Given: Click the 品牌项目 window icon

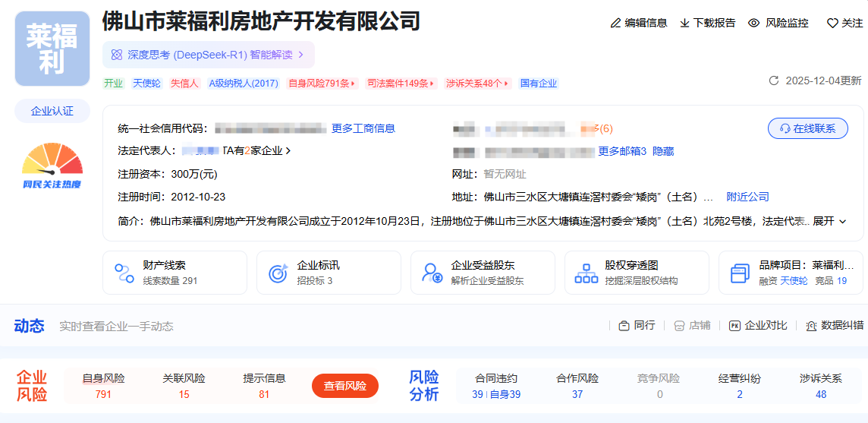Looking at the screenshot, I should click(740, 273).
